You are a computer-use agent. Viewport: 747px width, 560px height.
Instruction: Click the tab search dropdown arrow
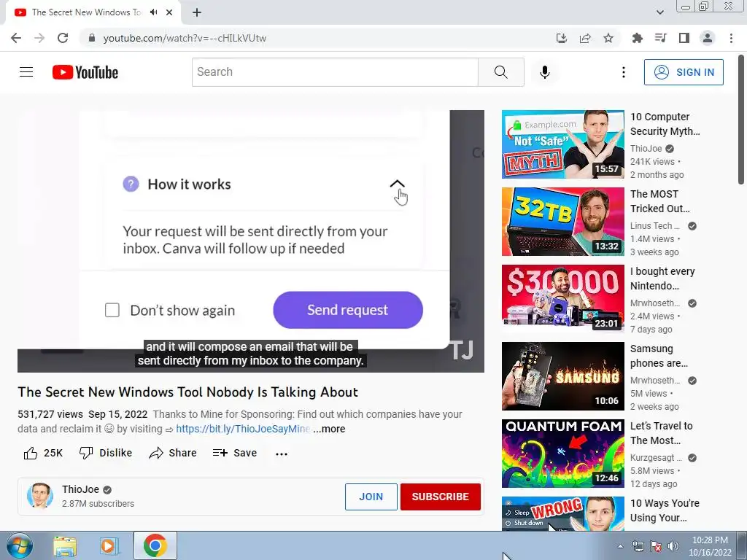659,12
